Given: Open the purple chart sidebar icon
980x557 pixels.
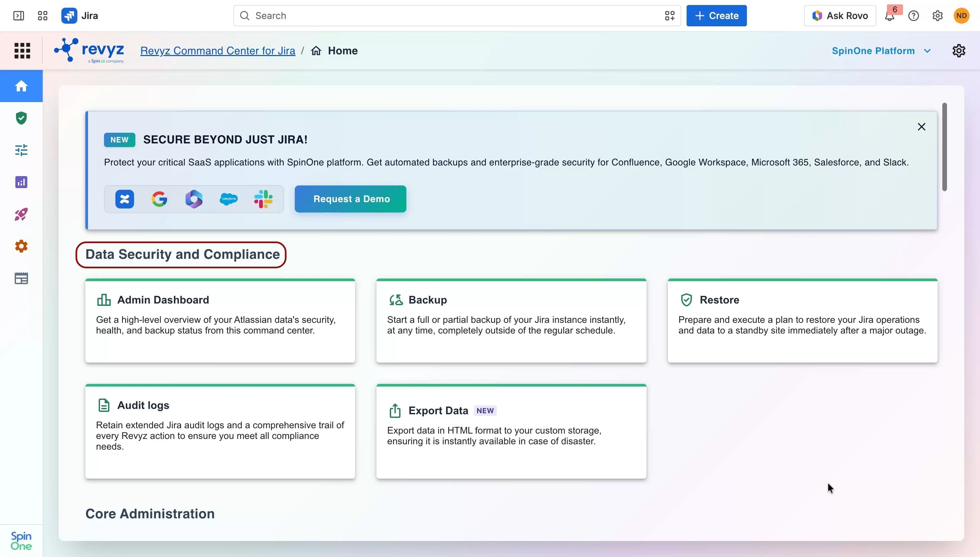Looking at the screenshot, I should click(21, 182).
